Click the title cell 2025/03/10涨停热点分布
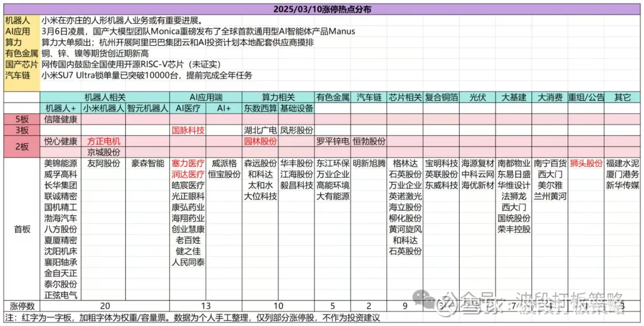This screenshot has height=326, width=644. click(x=322, y=9)
